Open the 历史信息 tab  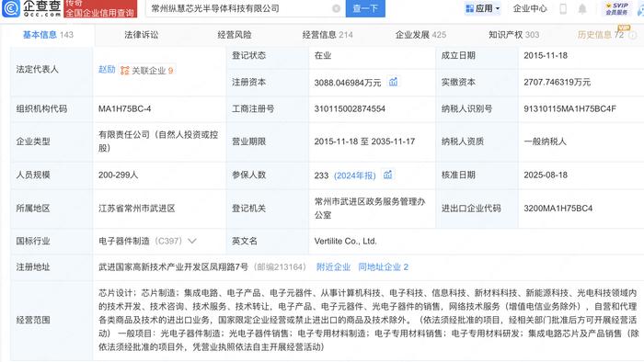[x=601, y=35]
